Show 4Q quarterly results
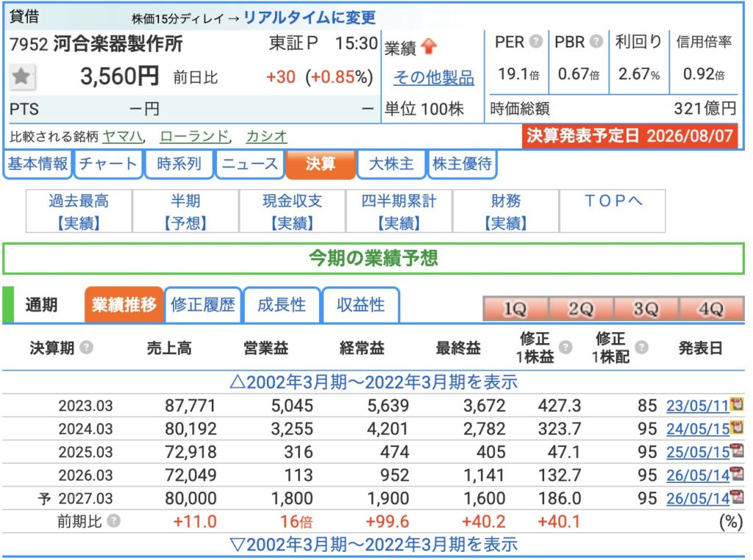The width and height of the screenshot is (753, 560). pyautogui.click(x=711, y=309)
